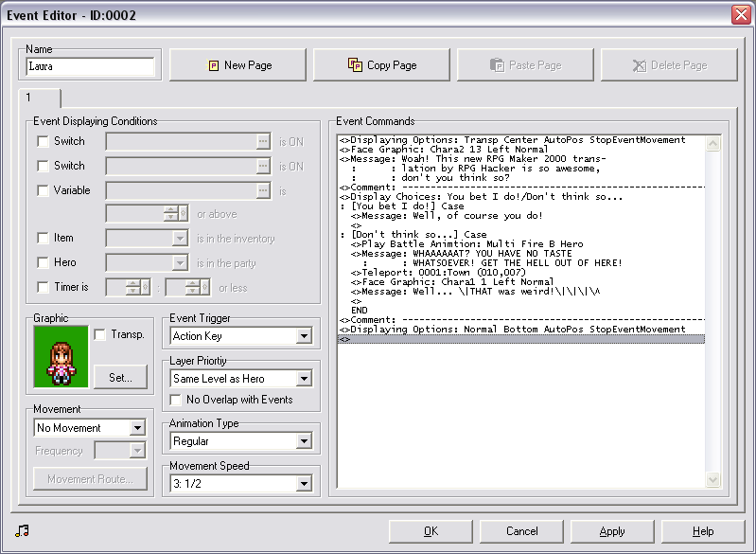This screenshot has height=554, width=756.
Task: Open the Movement Speed dropdown
Action: (303, 484)
